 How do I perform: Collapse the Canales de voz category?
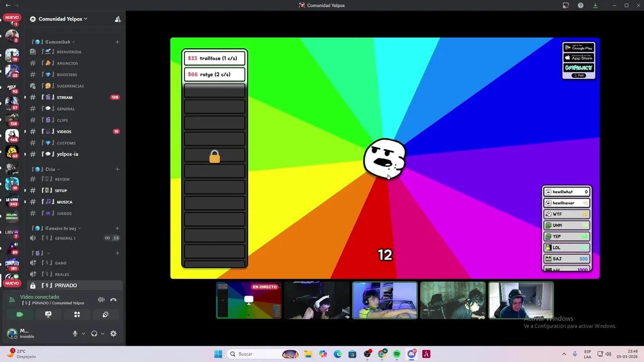point(56,228)
